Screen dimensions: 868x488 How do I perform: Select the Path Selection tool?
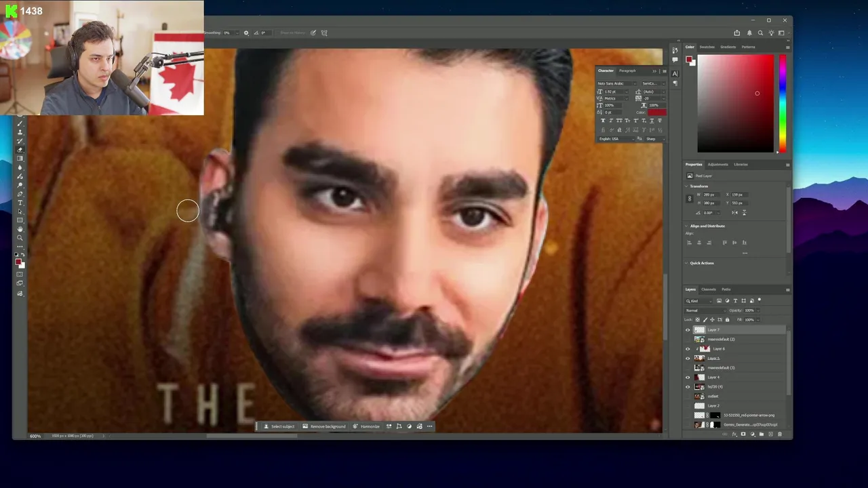20,211
